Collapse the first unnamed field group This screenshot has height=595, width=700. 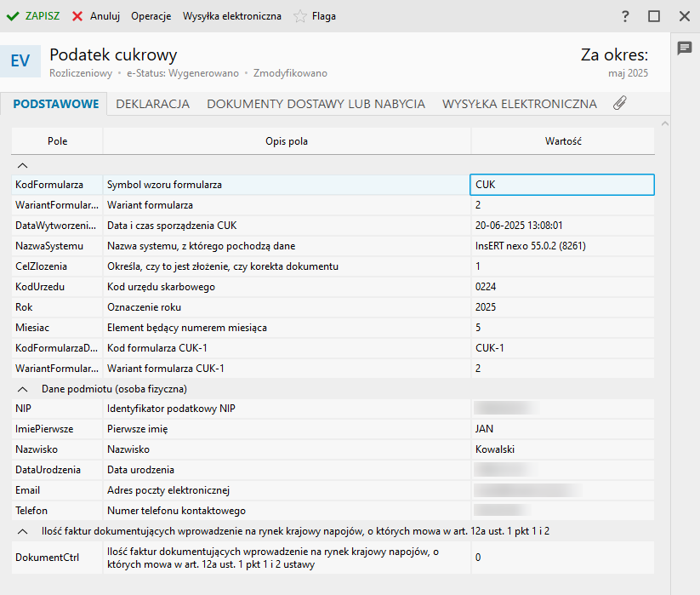22,166
